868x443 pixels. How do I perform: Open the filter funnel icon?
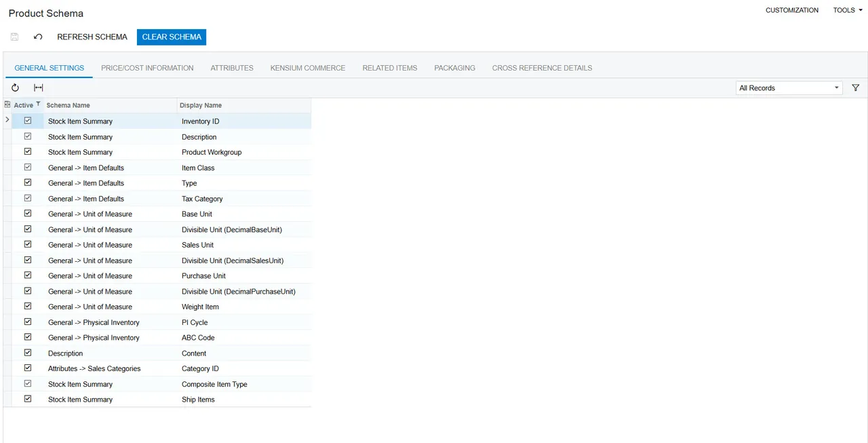click(x=855, y=88)
